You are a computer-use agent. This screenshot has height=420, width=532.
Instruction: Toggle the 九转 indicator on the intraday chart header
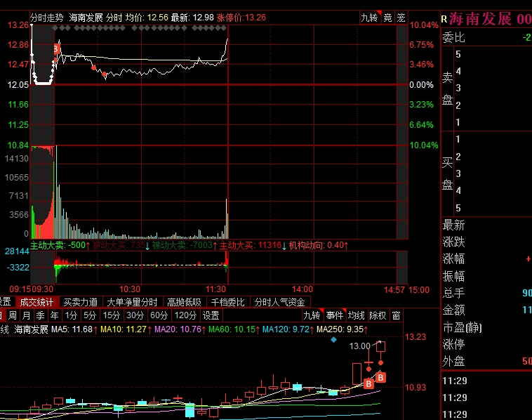(x=369, y=18)
